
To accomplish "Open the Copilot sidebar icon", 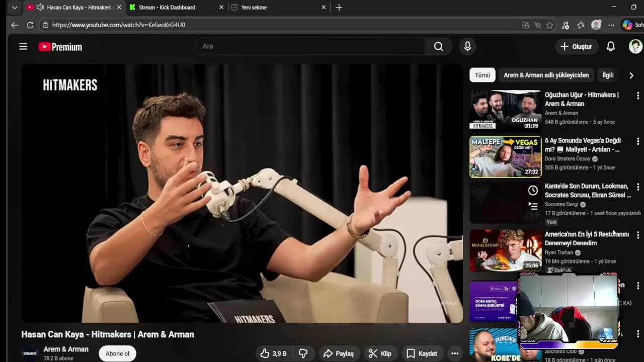I will click(x=627, y=25).
